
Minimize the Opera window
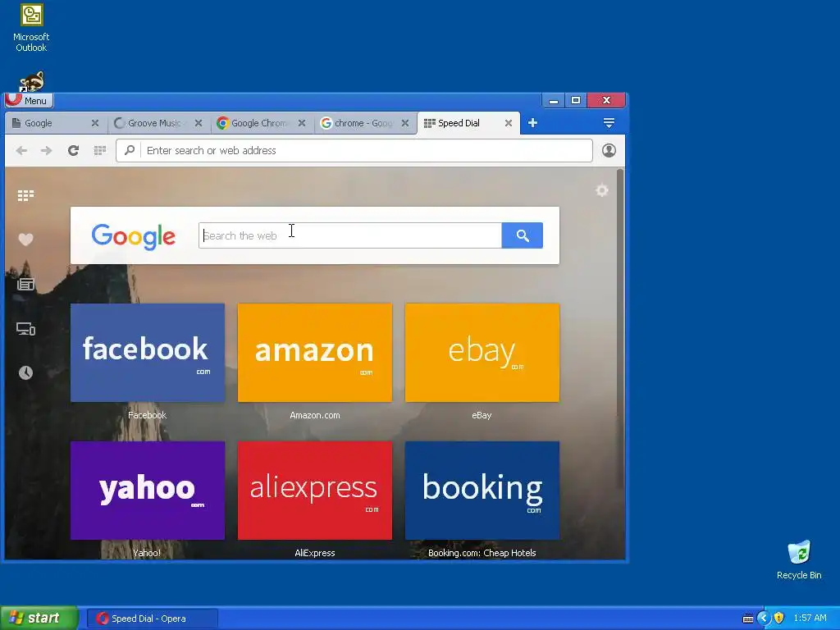coord(554,100)
